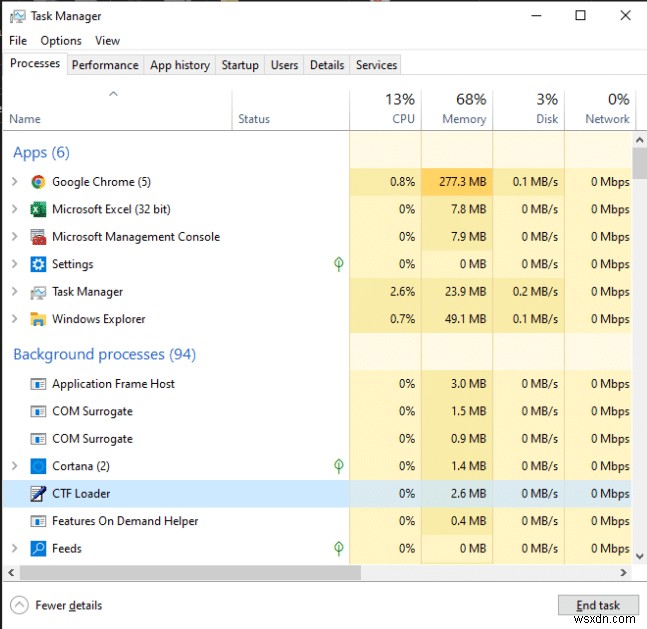
Task: Click the Task Manager row icon
Action: pyautogui.click(x=38, y=292)
